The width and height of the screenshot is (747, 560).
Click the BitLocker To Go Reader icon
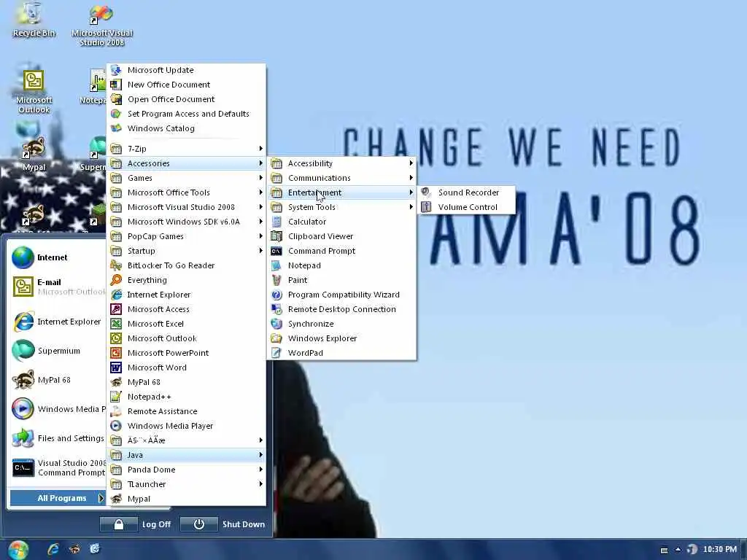click(116, 265)
